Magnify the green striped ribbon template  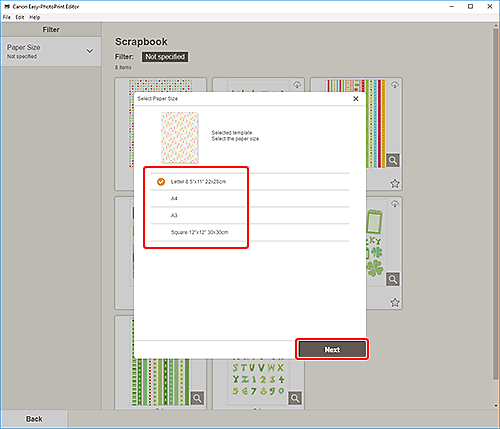(197, 398)
